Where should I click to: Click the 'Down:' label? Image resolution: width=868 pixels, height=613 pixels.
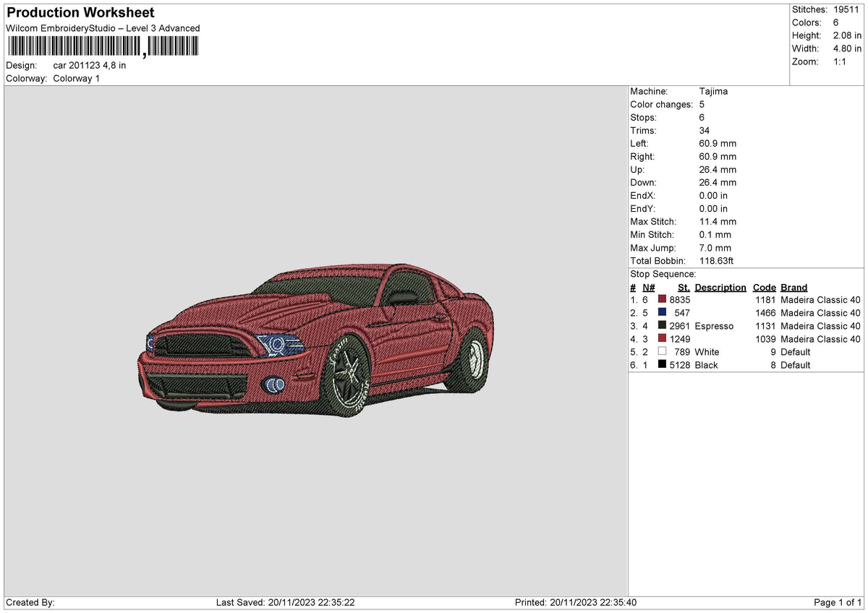[x=643, y=182]
